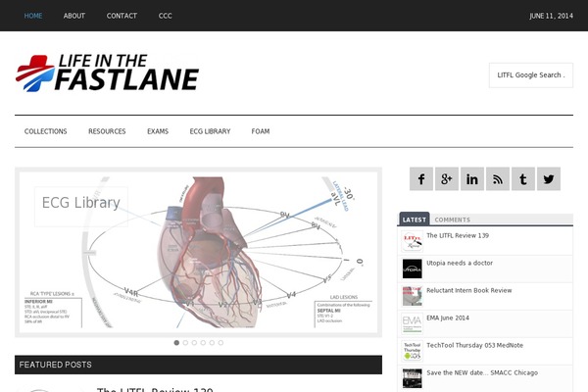
Task: Switch to the Latest tab
Action: [415, 220]
